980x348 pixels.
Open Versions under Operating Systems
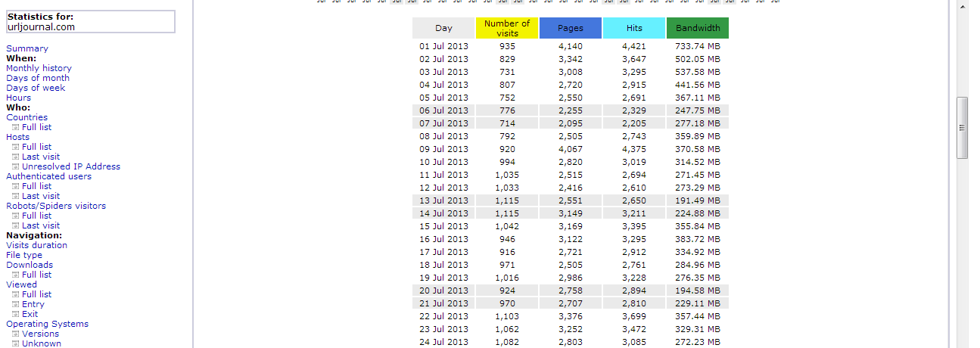pos(40,334)
